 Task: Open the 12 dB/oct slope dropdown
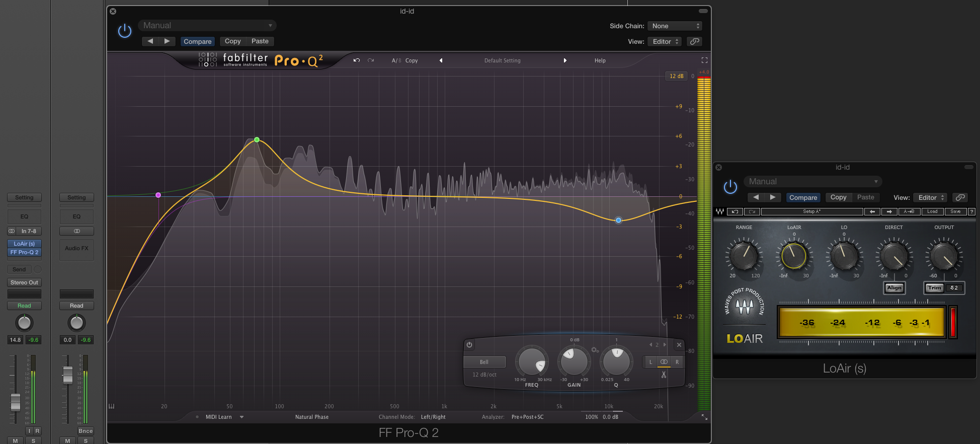pyautogui.click(x=484, y=375)
